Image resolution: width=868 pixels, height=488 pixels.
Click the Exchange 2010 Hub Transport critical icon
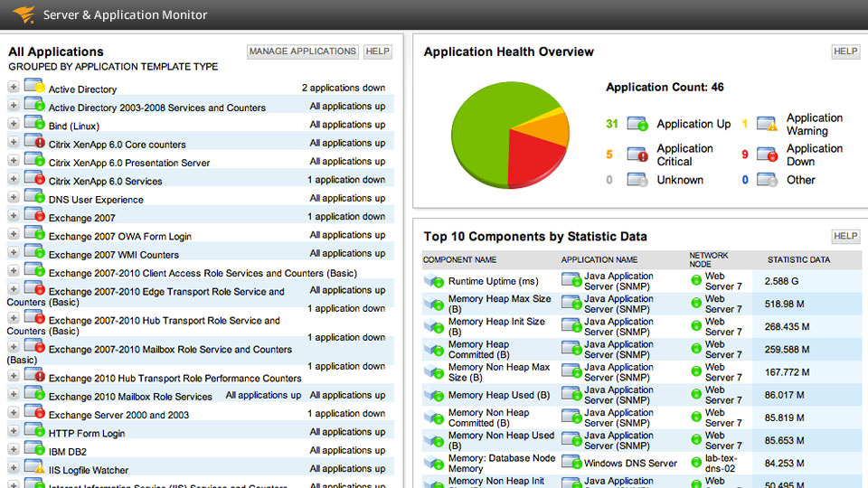[x=34, y=375]
